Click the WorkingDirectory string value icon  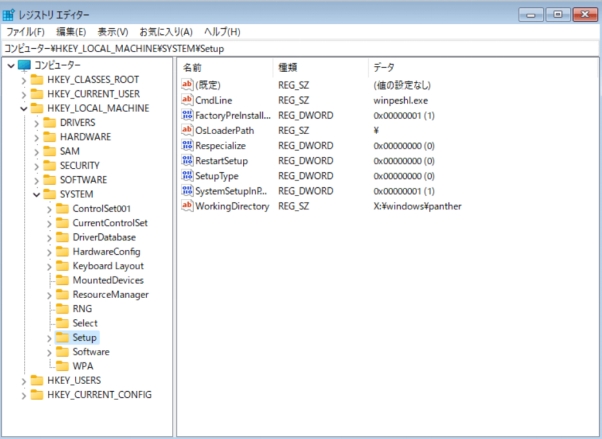point(187,206)
